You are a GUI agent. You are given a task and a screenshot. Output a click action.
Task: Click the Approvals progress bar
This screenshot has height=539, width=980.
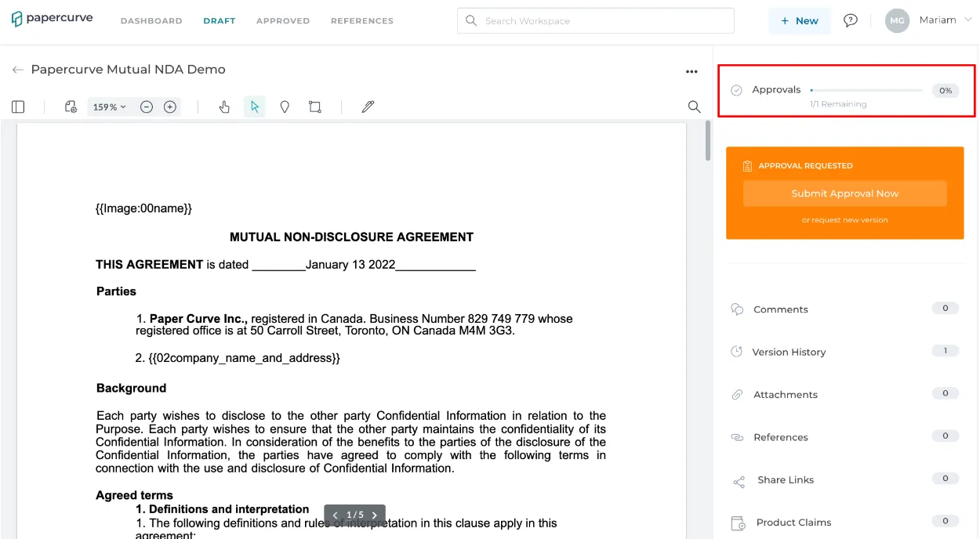click(866, 90)
